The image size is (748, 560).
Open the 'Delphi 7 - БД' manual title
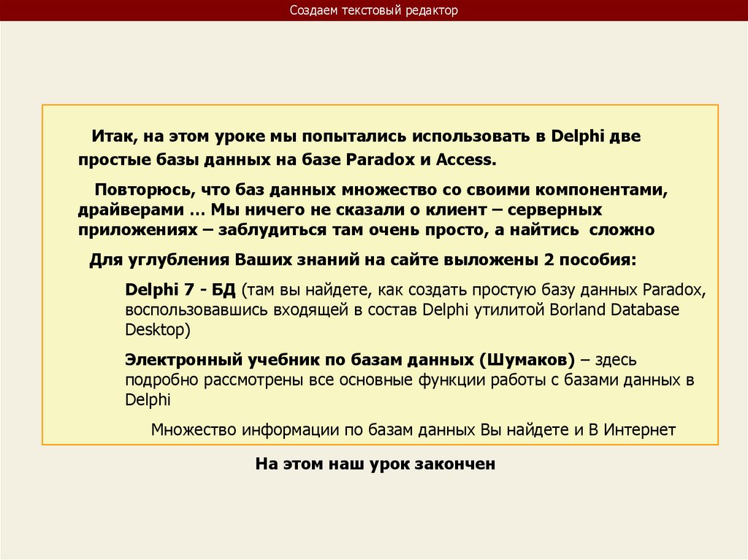tap(180, 290)
